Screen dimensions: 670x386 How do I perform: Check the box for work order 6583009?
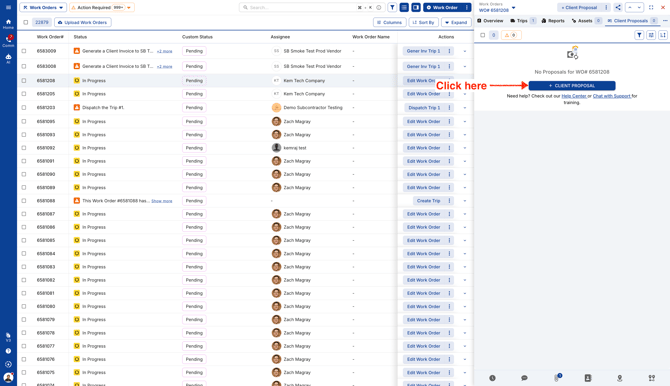click(x=24, y=51)
